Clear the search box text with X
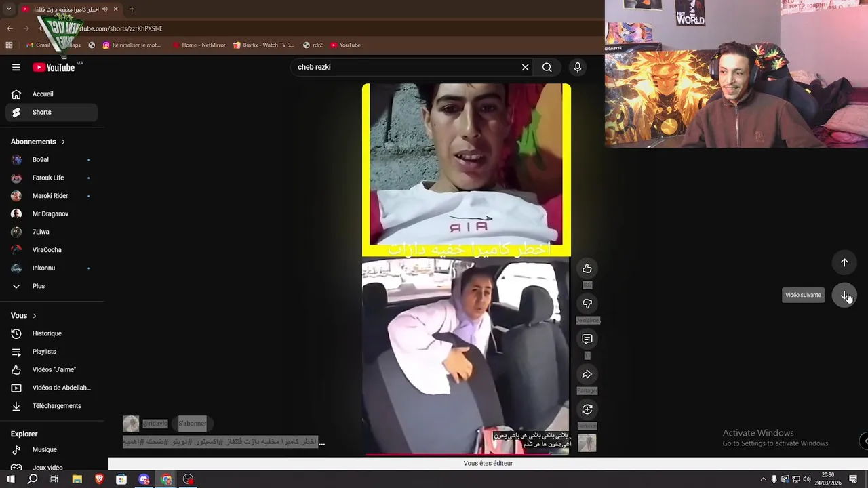The width and height of the screenshot is (868, 488). [x=525, y=67]
